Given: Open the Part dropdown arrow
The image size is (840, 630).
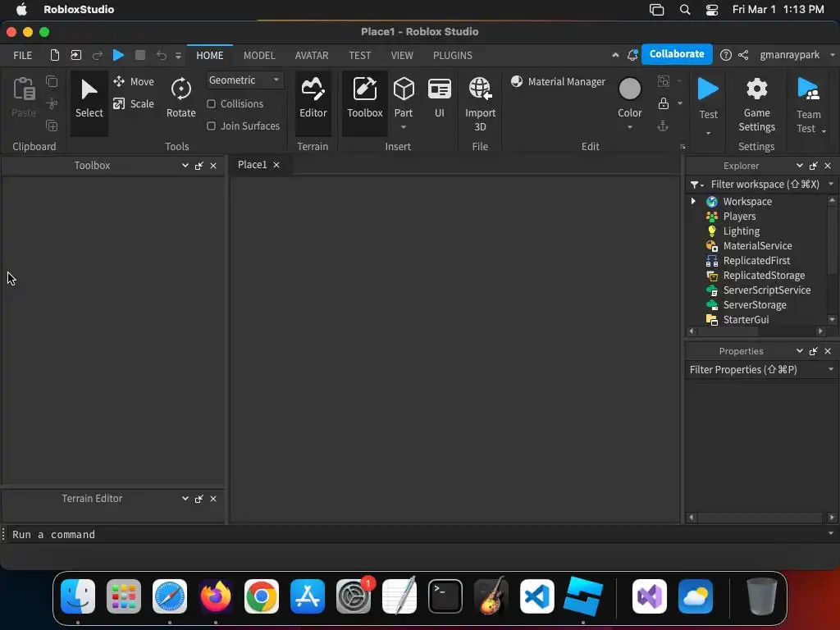Looking at the screenshot, I should coord(404,127).
